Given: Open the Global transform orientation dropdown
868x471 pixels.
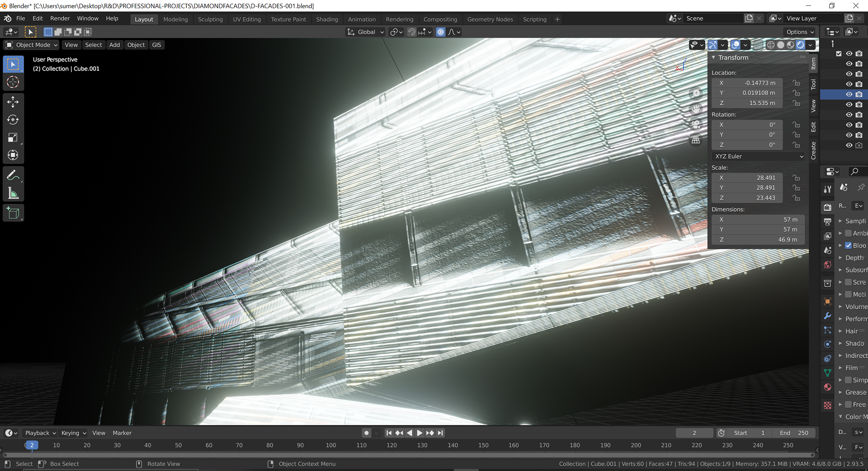Looking at the screenshot, I should pos(365,32).
